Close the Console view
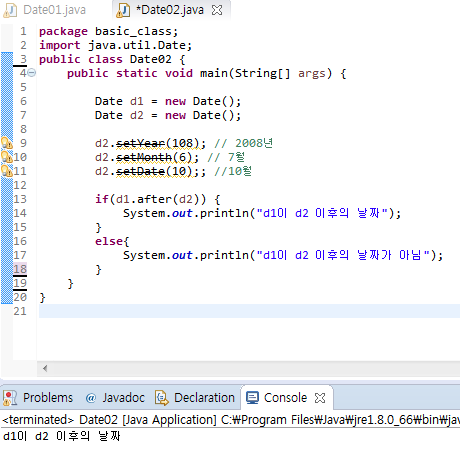 pos(320,398)
